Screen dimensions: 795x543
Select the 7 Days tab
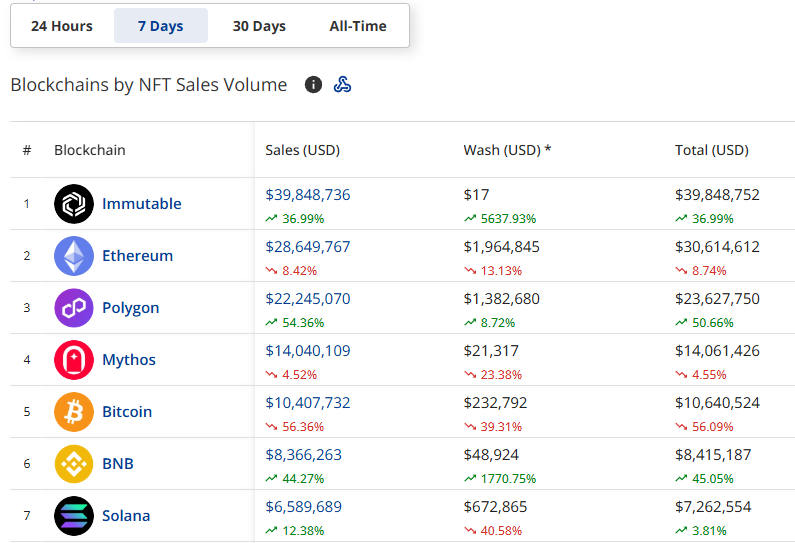pos(161,26)
